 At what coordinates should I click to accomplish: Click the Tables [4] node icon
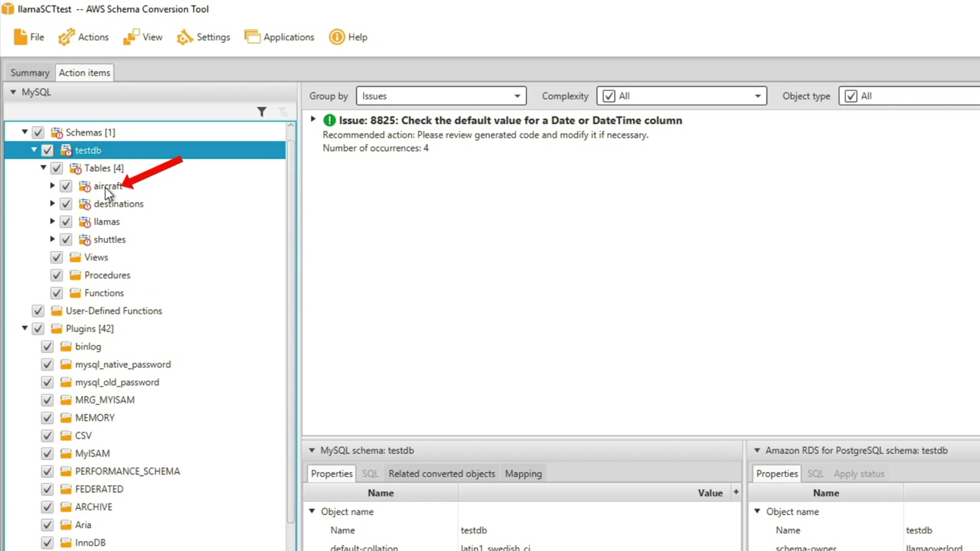click(75, 168)
